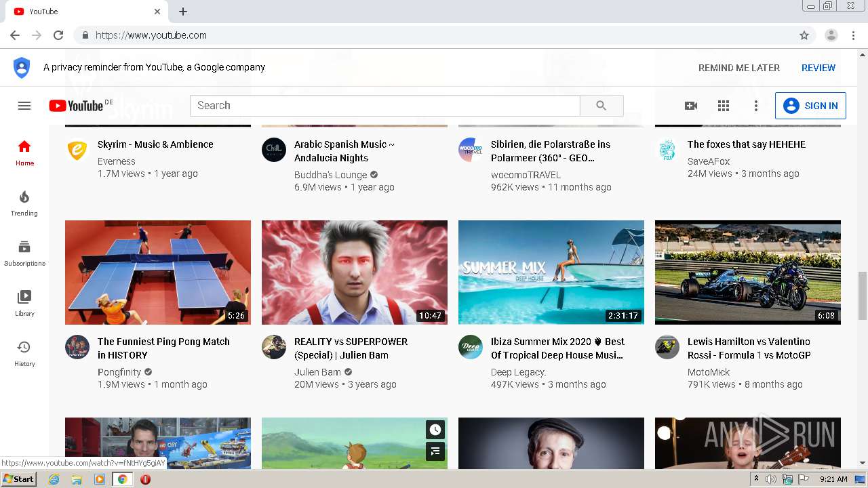
Task: Open the Chrome three-dot menu
Action: (x=854, y=35)
